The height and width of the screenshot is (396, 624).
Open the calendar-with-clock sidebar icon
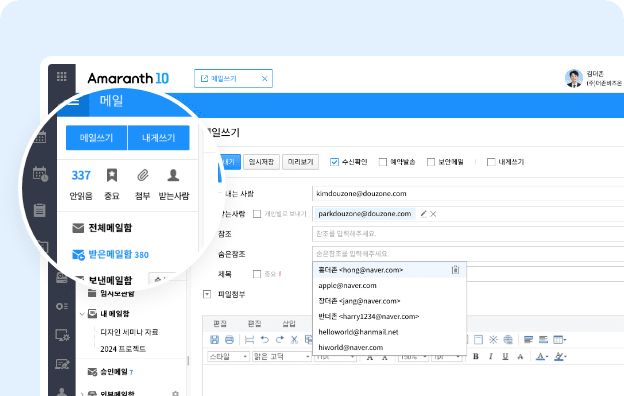tap(40, 174)
